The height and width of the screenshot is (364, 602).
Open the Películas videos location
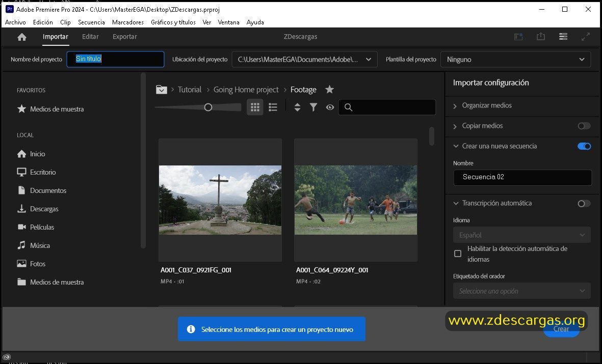36,227
